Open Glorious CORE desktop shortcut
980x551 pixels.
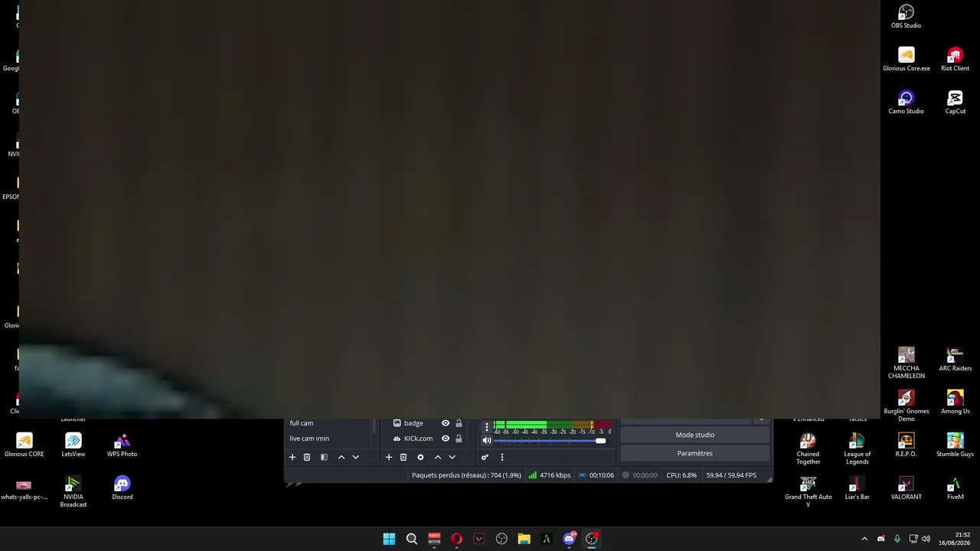click(24, 445)
